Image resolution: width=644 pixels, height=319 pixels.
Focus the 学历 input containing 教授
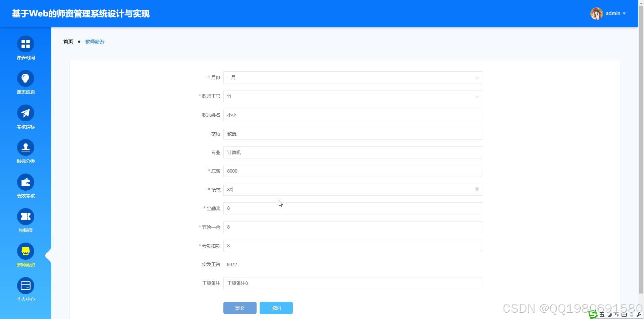353,134
